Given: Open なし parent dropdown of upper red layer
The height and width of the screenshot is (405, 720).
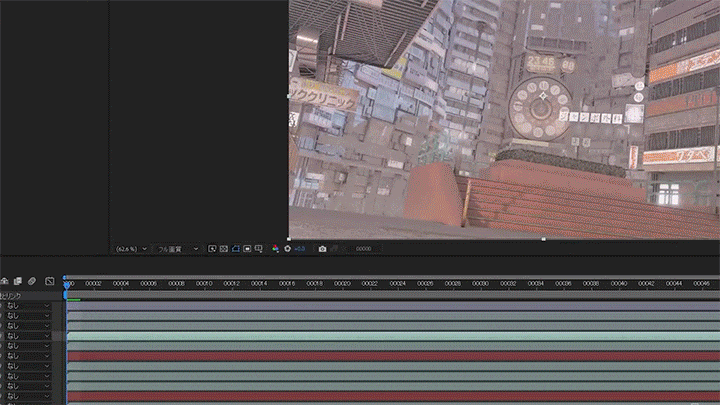Looking at the screenshot, I should [x=28, y=356].
